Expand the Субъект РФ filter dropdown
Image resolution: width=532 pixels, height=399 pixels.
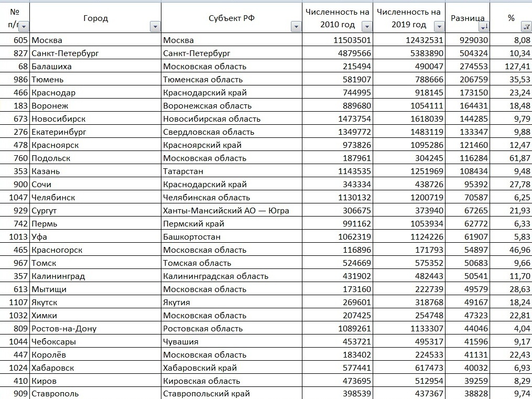[x=296, y=27]
